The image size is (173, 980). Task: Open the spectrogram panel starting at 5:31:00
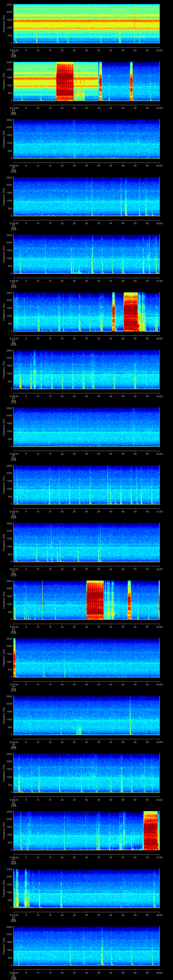pos(87,542)
